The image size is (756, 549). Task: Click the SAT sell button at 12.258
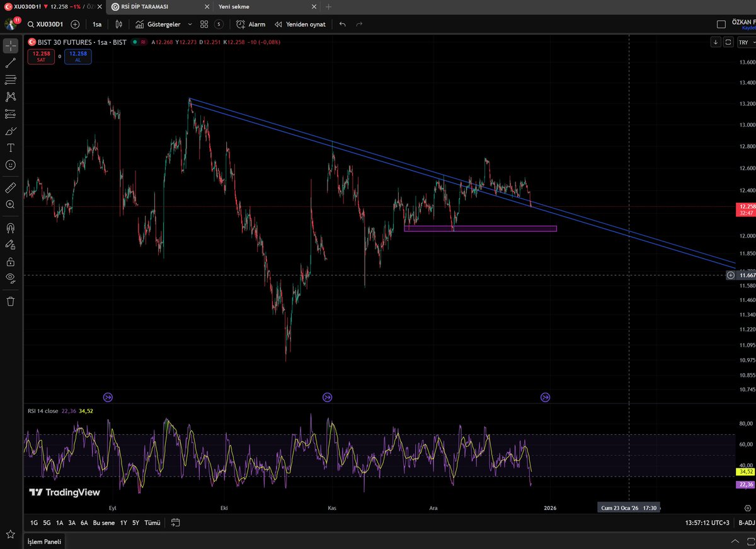41,57
